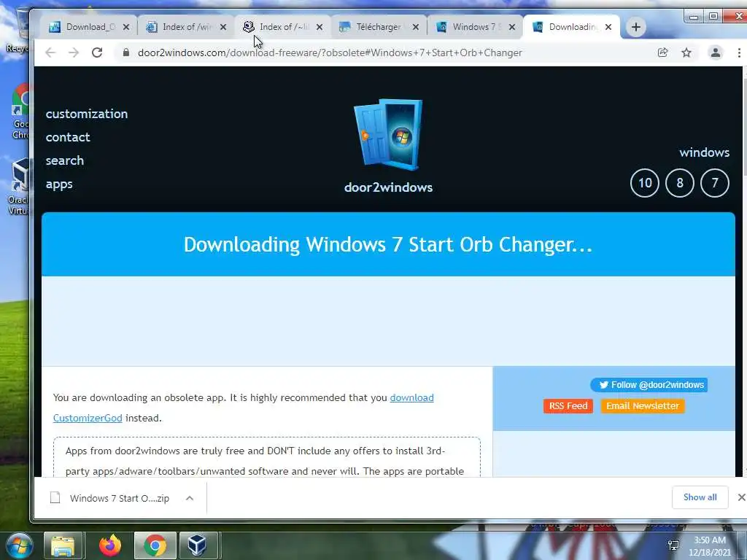
Task: Open Windows Explorer from taskbar
Action: [x=63, y=545]
